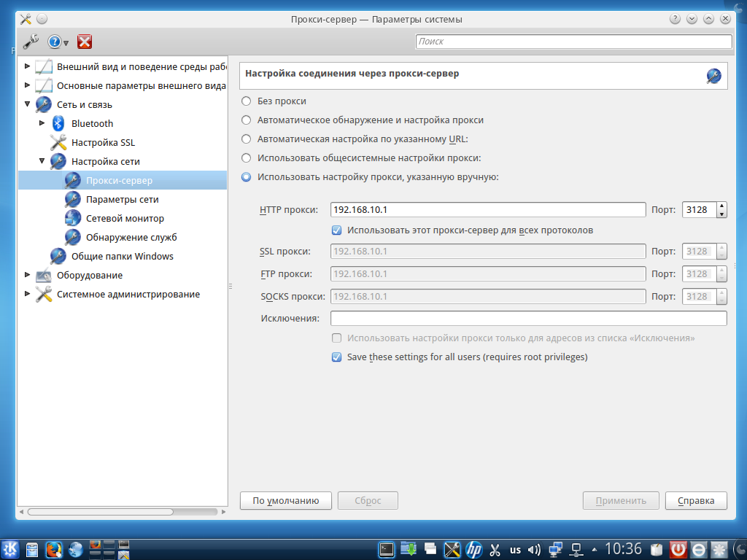Viewport: 747px width, 560px height.
Task: Click the HTTP прокси address field
Action: [x=488, y=209]
